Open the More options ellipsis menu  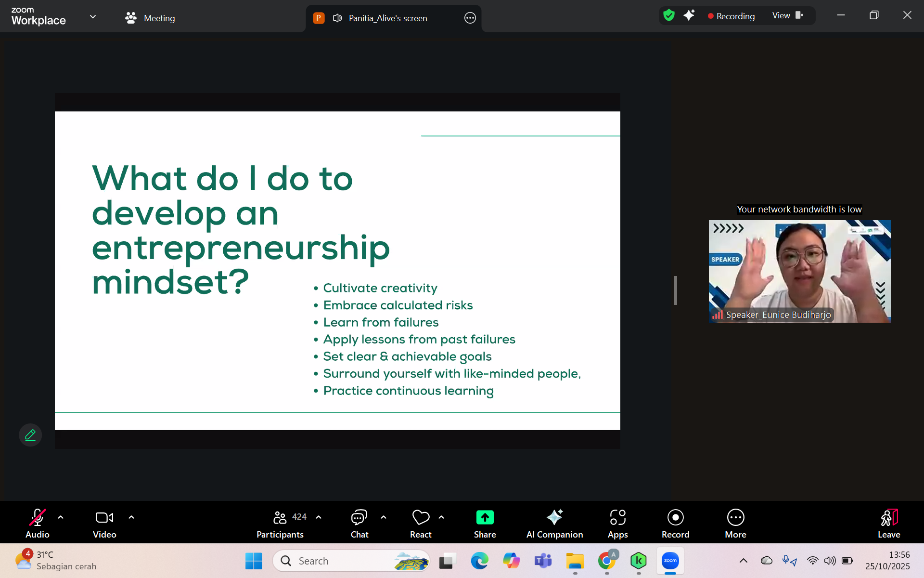(735, 523)
